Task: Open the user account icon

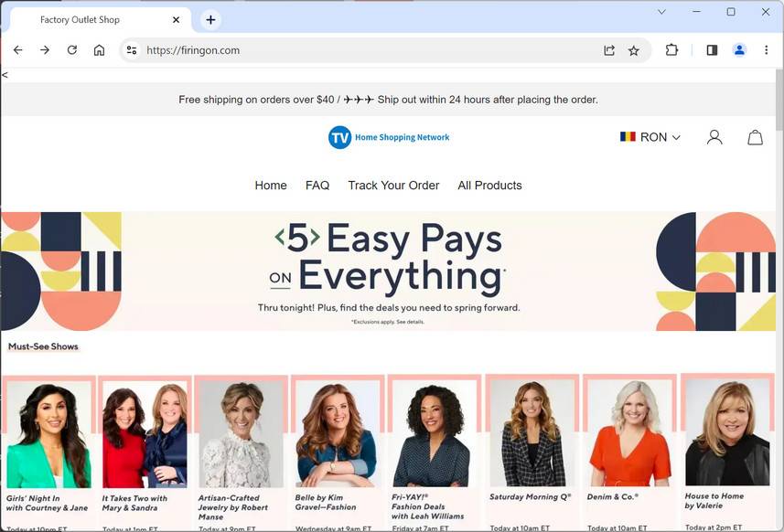Action: point(714,137)
